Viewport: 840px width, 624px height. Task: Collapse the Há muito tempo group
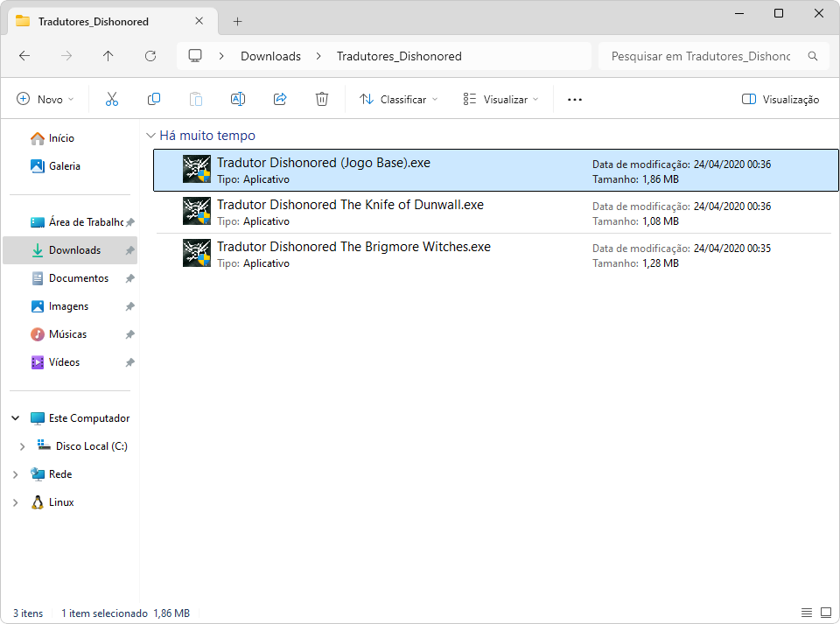click(x=150, y=136)
